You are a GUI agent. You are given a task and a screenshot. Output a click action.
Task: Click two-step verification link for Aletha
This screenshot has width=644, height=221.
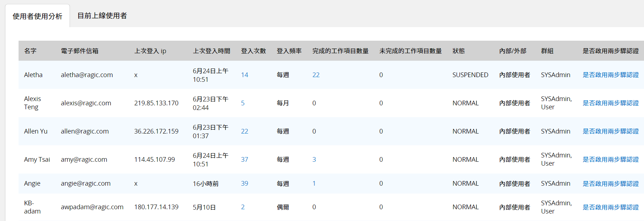pyautogui.click(x=610, y=75)
